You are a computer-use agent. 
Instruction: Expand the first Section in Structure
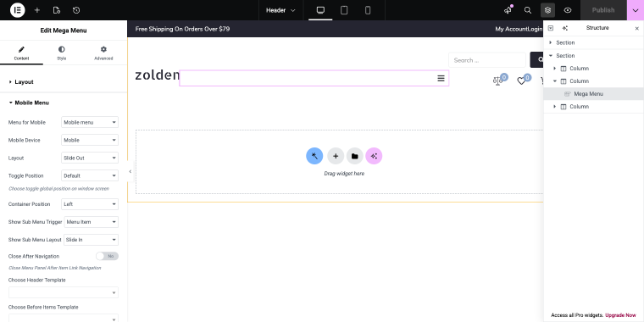(x=551, y=42)
